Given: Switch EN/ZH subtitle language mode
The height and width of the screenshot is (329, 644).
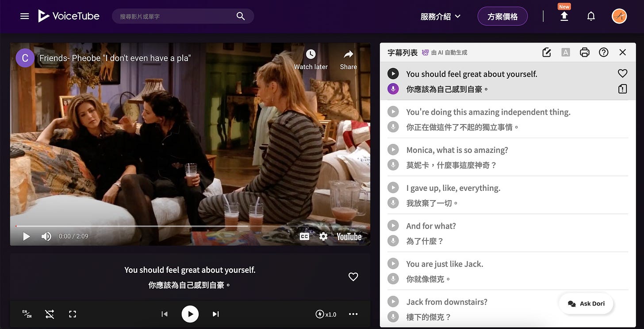Looking at the screenshot, I should click(27, 314).
